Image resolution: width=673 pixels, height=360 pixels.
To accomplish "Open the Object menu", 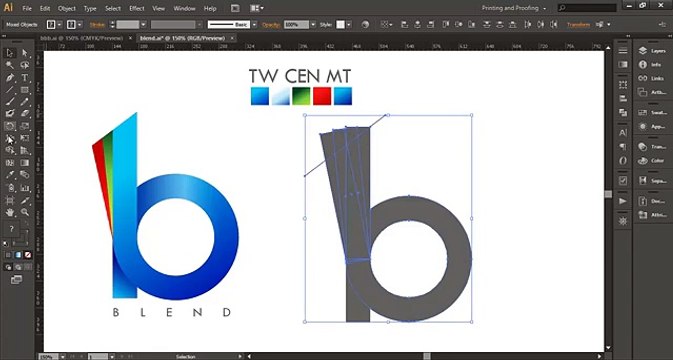I will pyautogui.click(x=67, y=8).
